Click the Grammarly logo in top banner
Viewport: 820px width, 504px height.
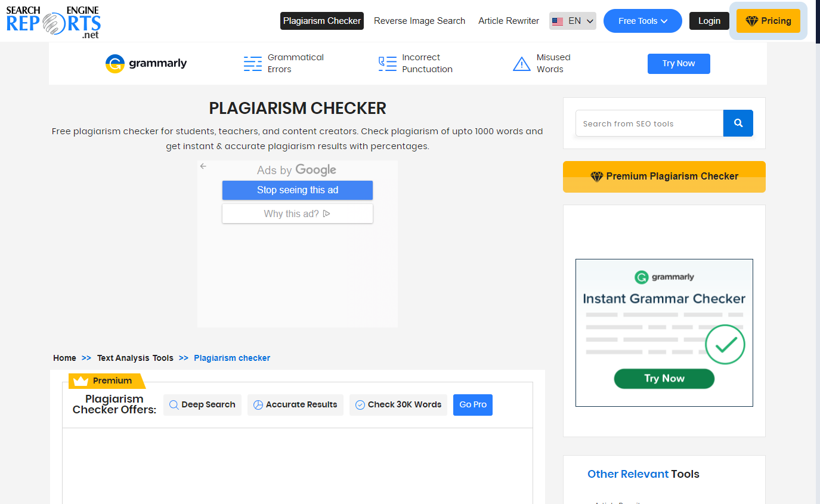(x=146, y=64)
